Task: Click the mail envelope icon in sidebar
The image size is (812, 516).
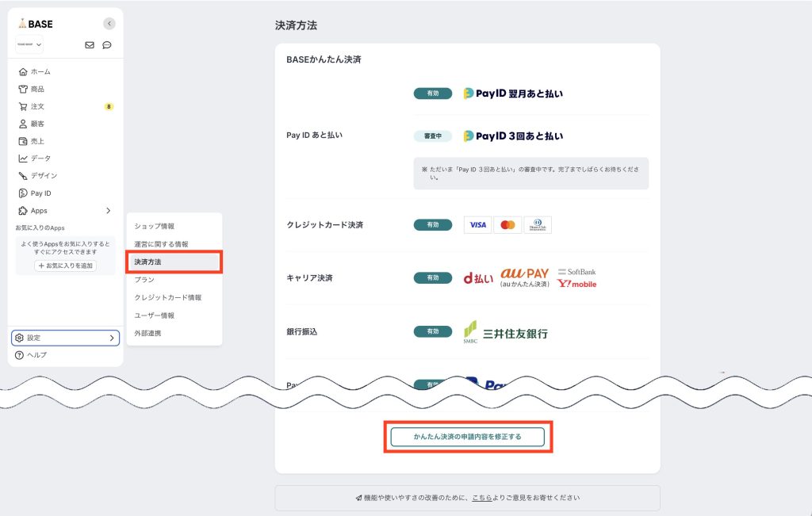Action: pos(90,45)
